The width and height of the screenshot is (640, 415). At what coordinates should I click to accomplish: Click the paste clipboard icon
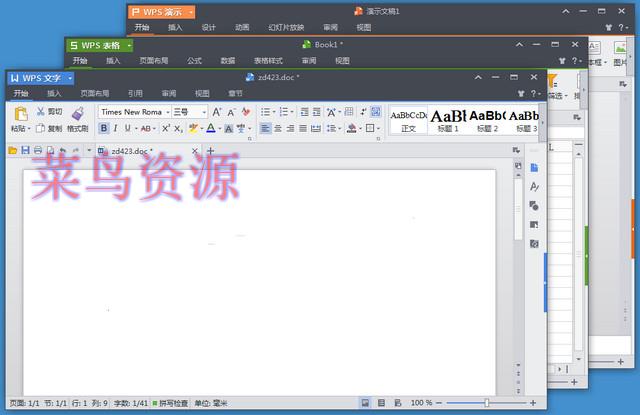[x=21, y=114]
